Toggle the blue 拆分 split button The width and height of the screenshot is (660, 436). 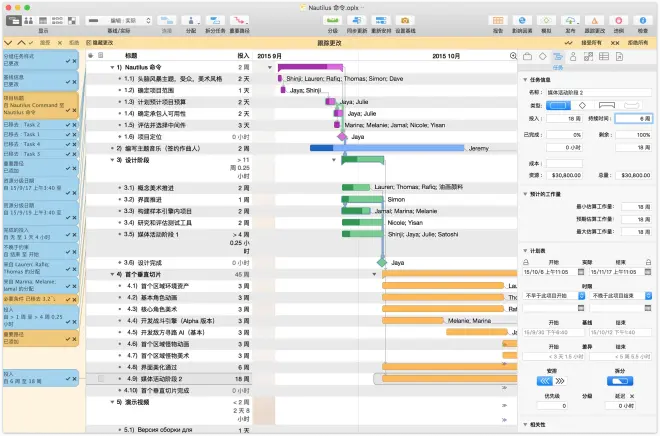coord(620,381)
